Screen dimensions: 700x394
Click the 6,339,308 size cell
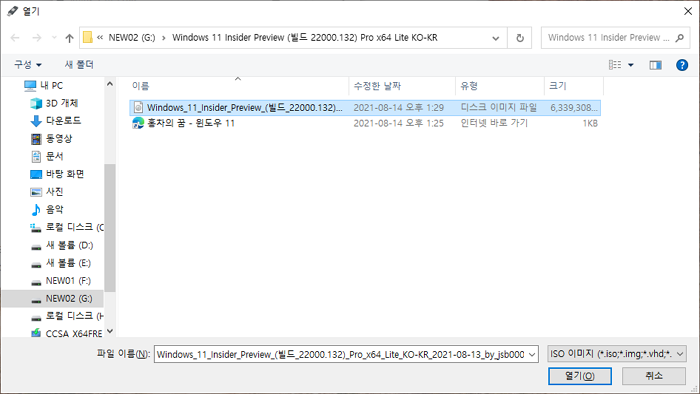click(574, 108)
